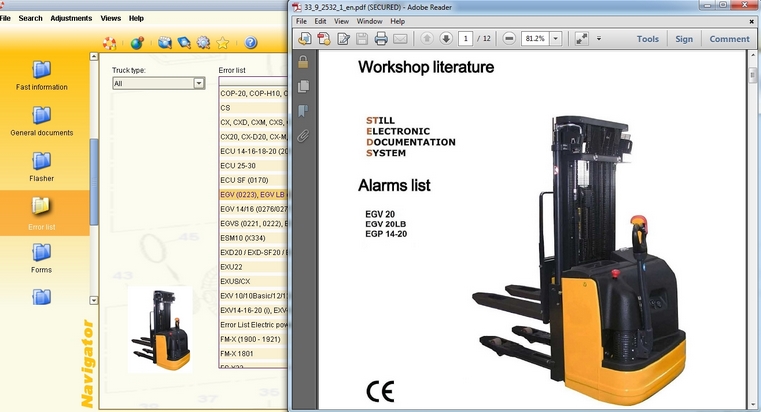Open Navigator Adjustments menu
The height and width of the screenshot is (412, 761).
pos(71,18)
